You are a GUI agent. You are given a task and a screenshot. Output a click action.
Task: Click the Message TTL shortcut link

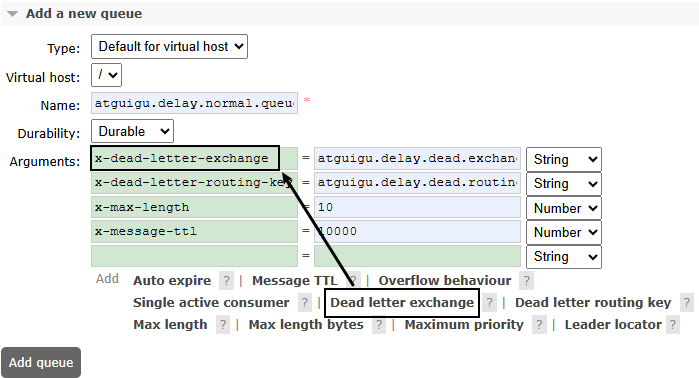(295, 280)
